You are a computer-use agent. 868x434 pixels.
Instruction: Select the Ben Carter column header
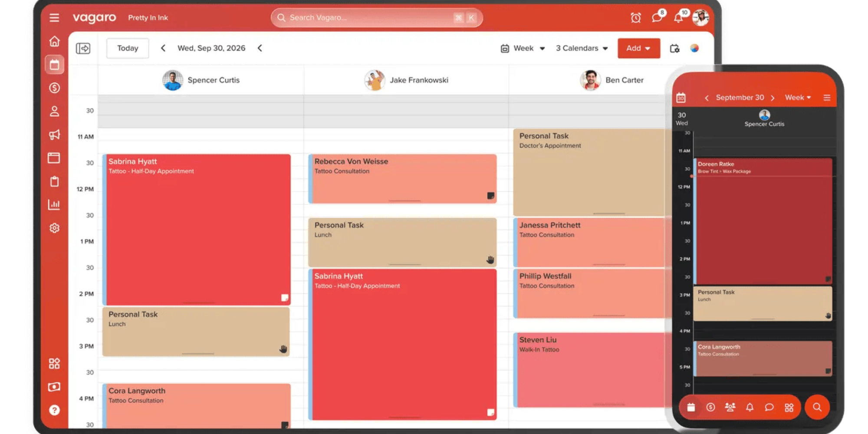click(612, 80)
